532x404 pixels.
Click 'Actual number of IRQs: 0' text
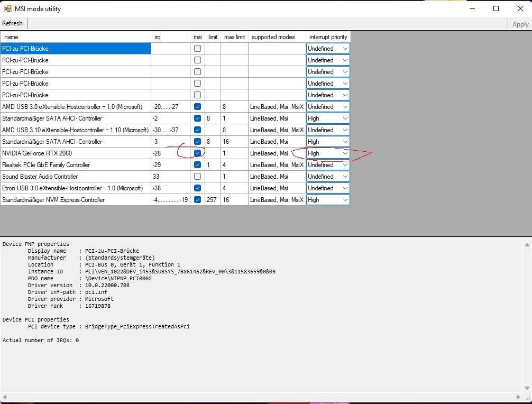point(41,340)
